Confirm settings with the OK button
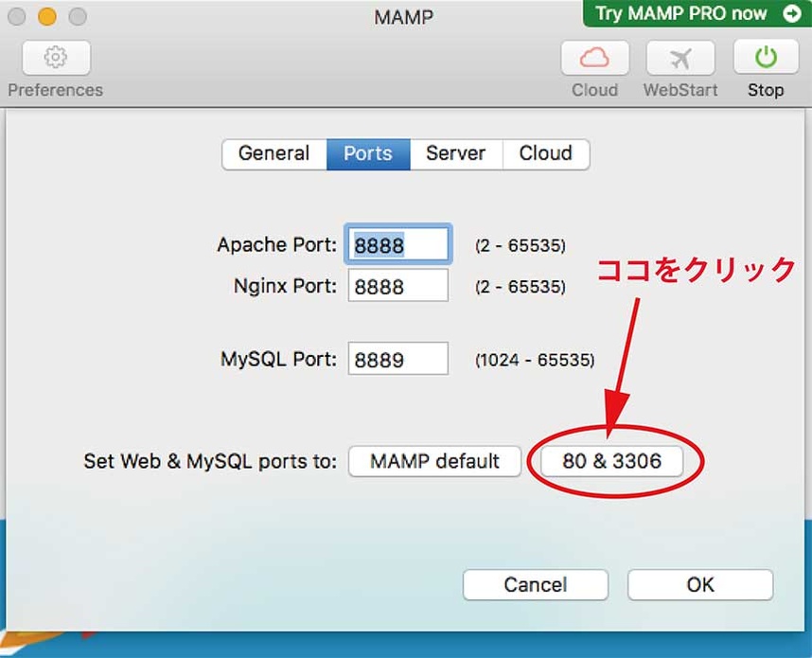 [700, 585]
